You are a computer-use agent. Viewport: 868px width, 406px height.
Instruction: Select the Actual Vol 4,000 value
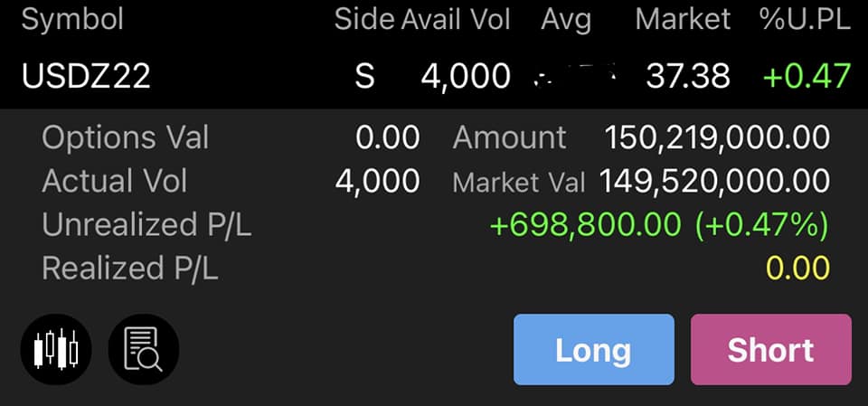378,181
